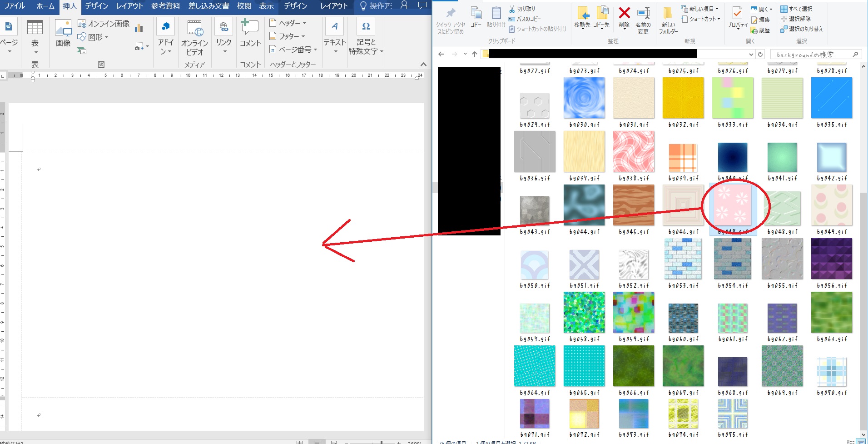Open the comments speech bubble icon in Word
The height and width of the screenshot is (444, 868).
[422, 5]
